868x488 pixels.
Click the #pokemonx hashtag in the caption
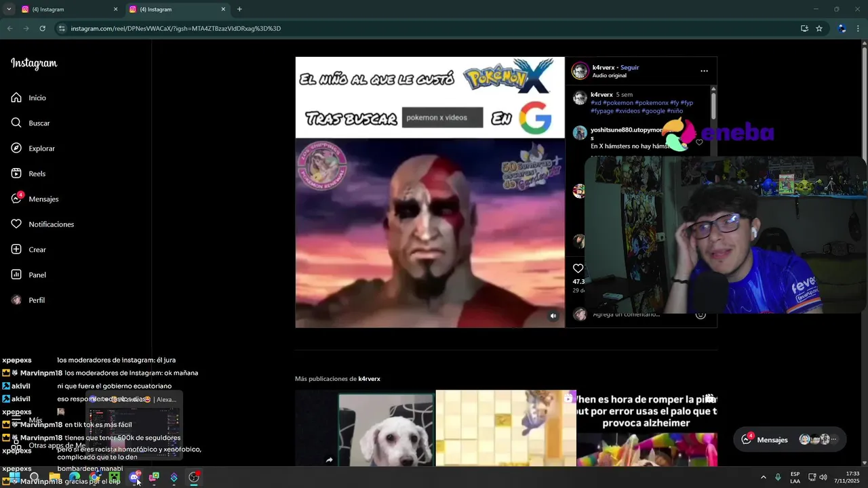(651, 103)
